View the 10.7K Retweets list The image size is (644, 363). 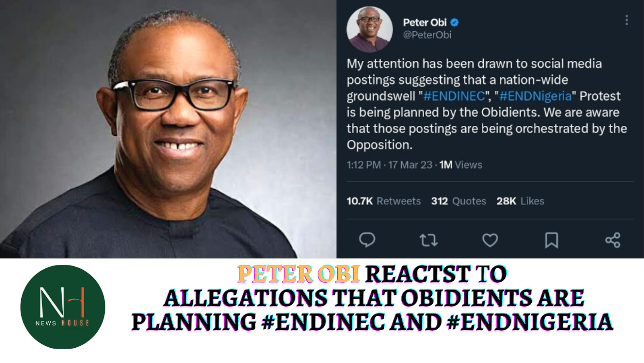(x=384, y=201)
